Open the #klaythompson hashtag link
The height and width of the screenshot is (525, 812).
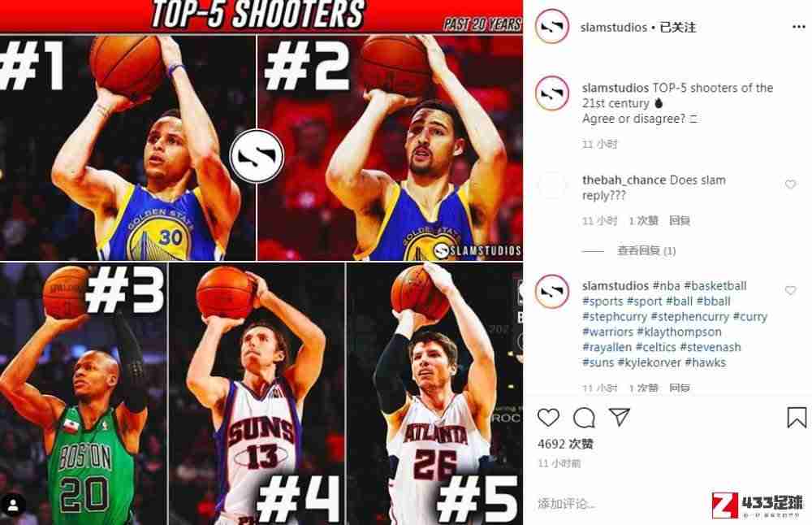(679, 332)
